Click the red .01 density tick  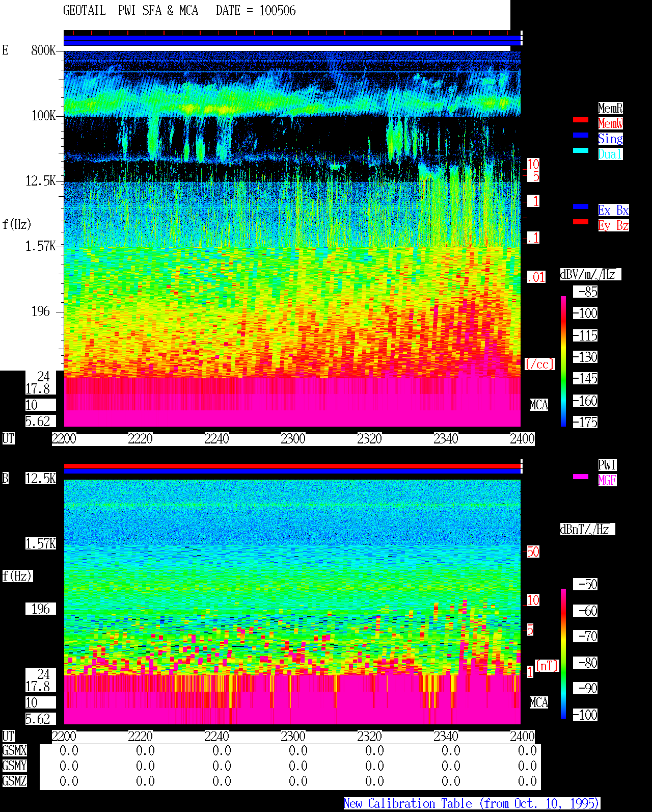(536, 277)
